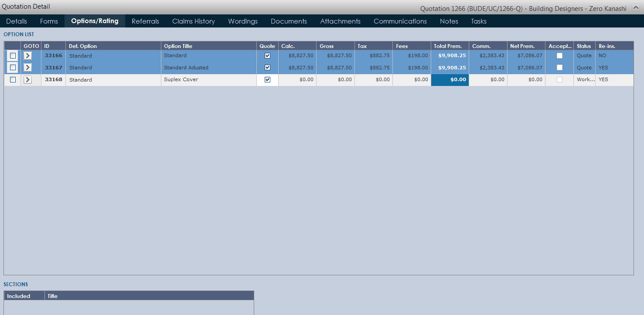Click ID cell 33167
644x315 pixels.
53,68
